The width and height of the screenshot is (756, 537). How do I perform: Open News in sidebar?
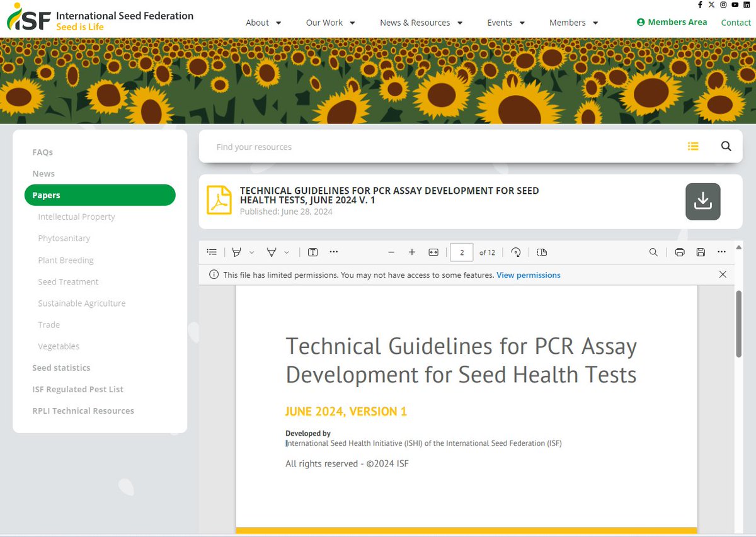pyautogui.click(x=43, y=174)
